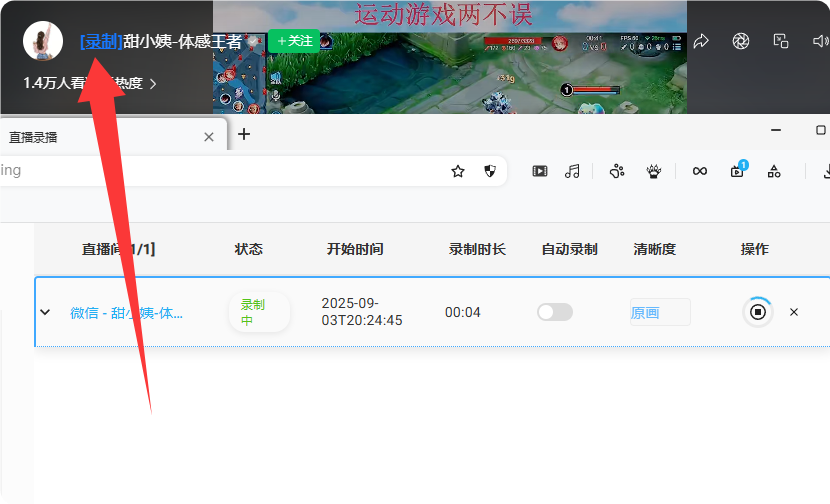Click the 录制时长 column header
This screenshot has width=830, height=504.
477,249
